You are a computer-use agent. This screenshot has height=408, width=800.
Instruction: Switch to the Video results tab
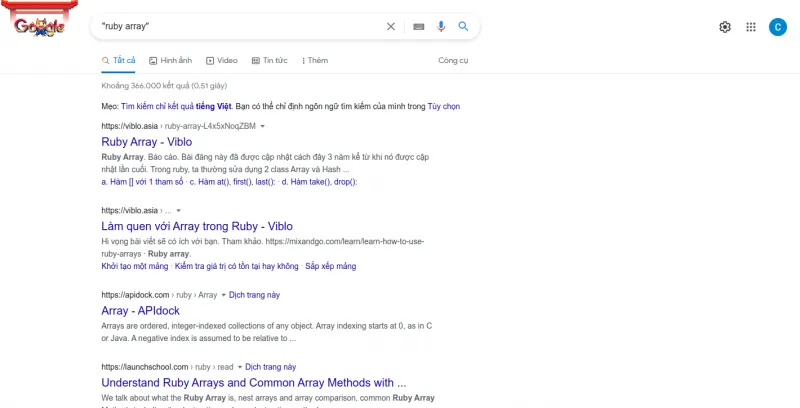[222, 60]
